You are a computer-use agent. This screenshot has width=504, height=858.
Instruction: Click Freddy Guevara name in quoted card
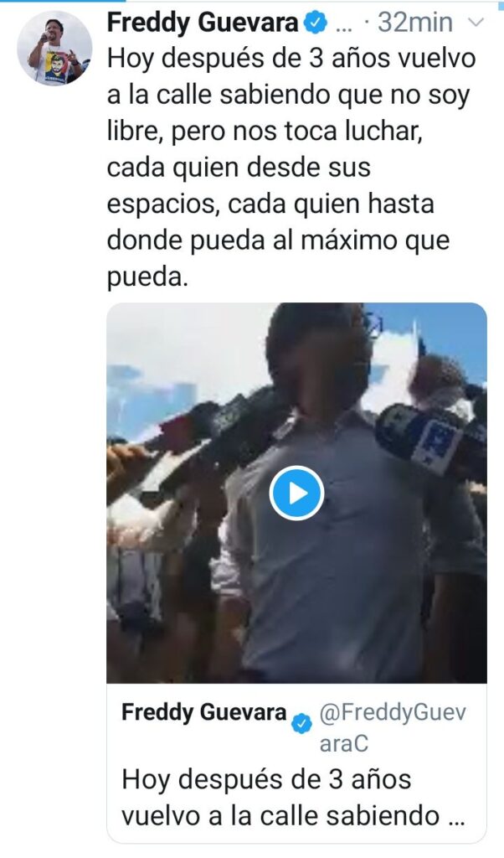point(204,712)
